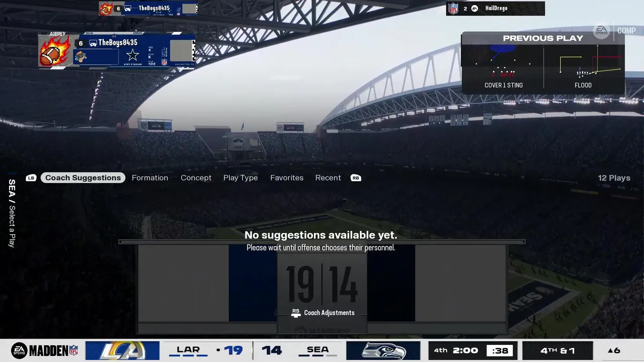The height and width of the screenshot is (362, 644).
Task: Click the large TheBoys8435 name
Action: click(x=118, y=43)
